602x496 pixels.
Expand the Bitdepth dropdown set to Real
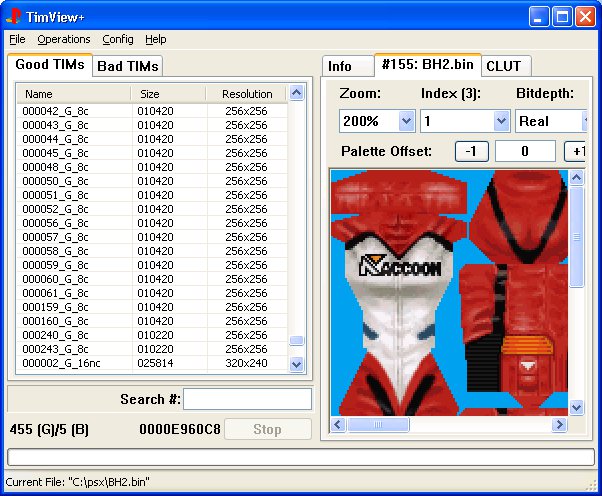(582, 121)
